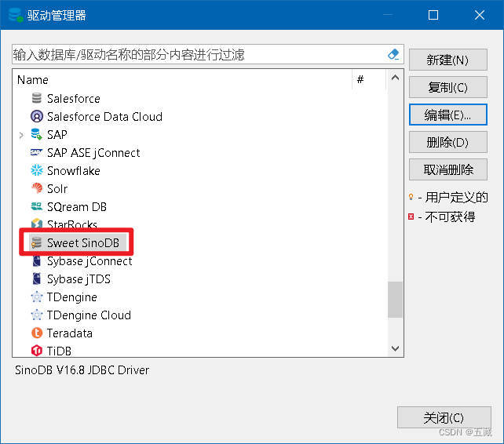This screenshot has width=504, height=444.
Task: Select the Teradata driver entry
Action: pos(69,333)
